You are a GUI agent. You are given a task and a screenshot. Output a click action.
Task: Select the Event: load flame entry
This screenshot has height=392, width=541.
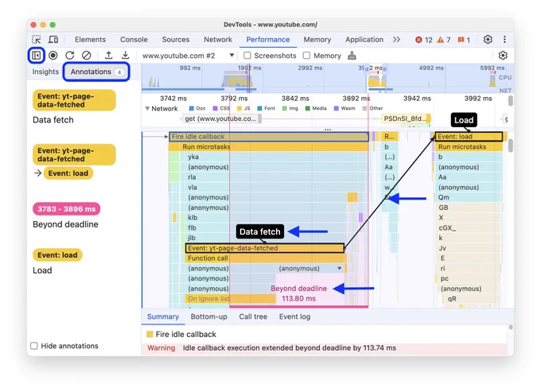pyautogui.click(x=468, y=137)
